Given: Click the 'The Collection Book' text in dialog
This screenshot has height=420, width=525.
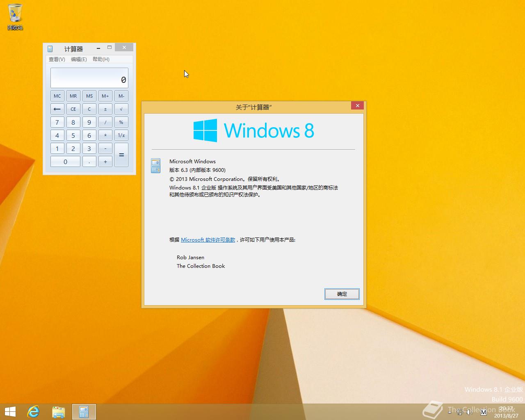Looking at the screenshot, I should (x=201, y=266).
